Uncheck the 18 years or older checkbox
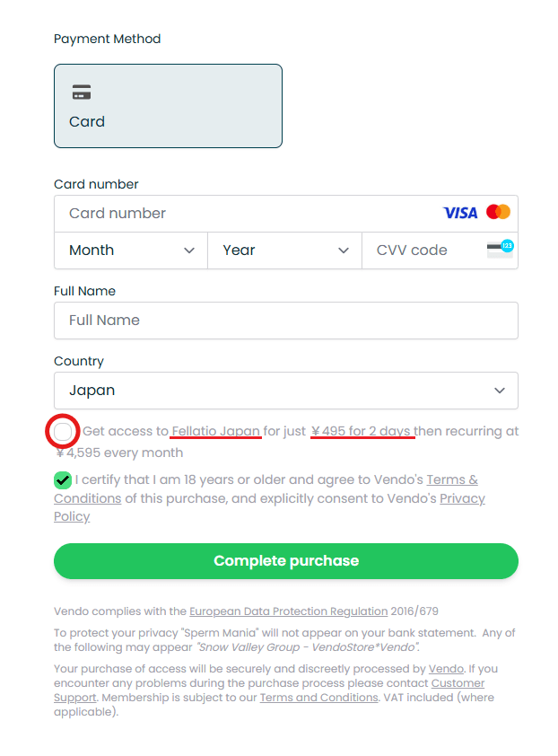Screen dimensions: 558x756 63,480
